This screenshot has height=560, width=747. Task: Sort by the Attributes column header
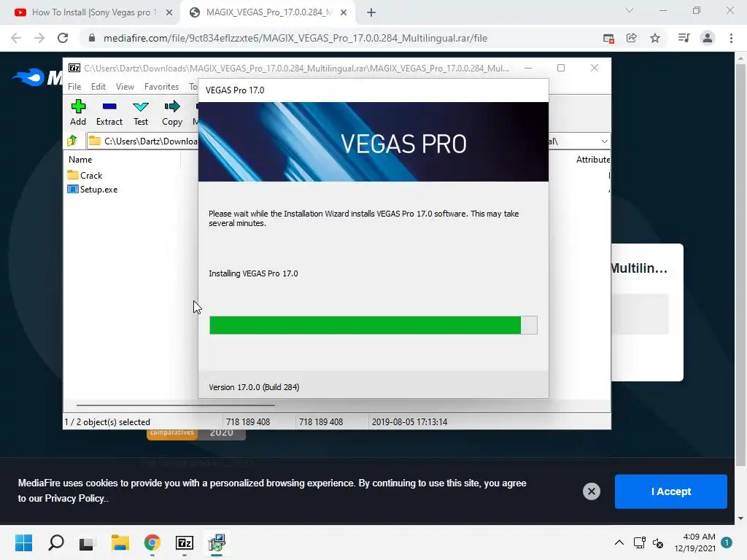click(x=592, y=160)
